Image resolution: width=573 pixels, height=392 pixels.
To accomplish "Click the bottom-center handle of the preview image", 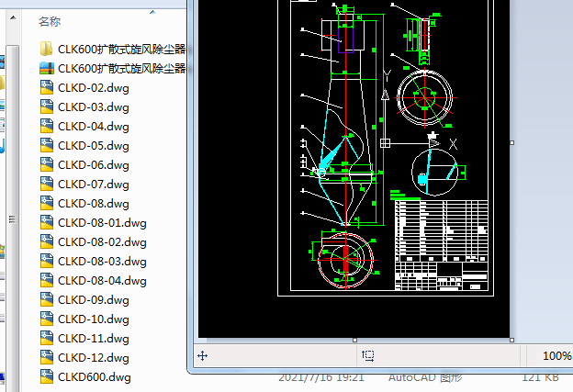I will [354, 340].
